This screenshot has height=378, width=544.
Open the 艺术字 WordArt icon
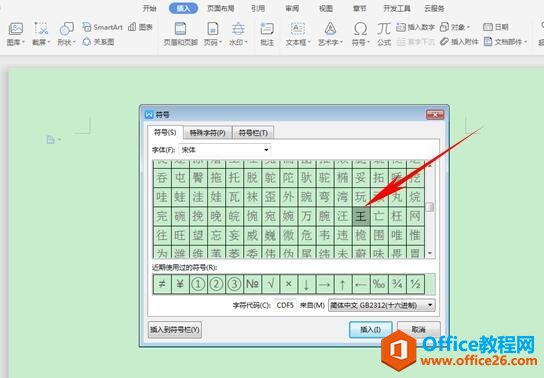click(x=330, y=29)
